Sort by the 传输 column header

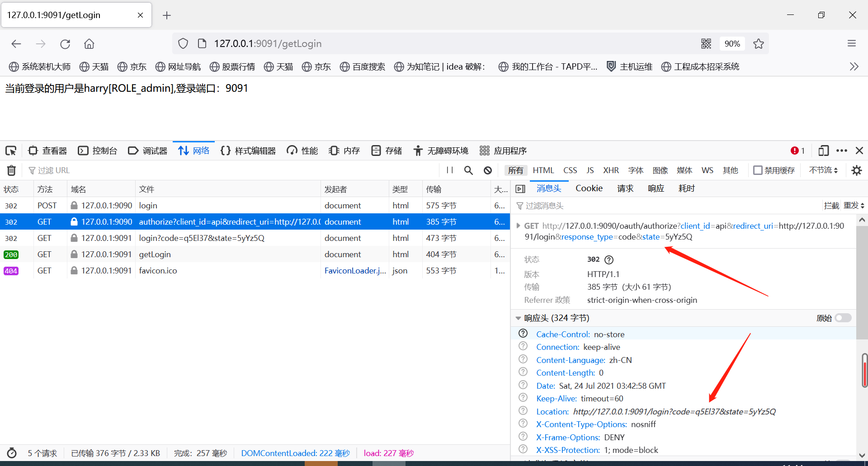pos(456,189)
